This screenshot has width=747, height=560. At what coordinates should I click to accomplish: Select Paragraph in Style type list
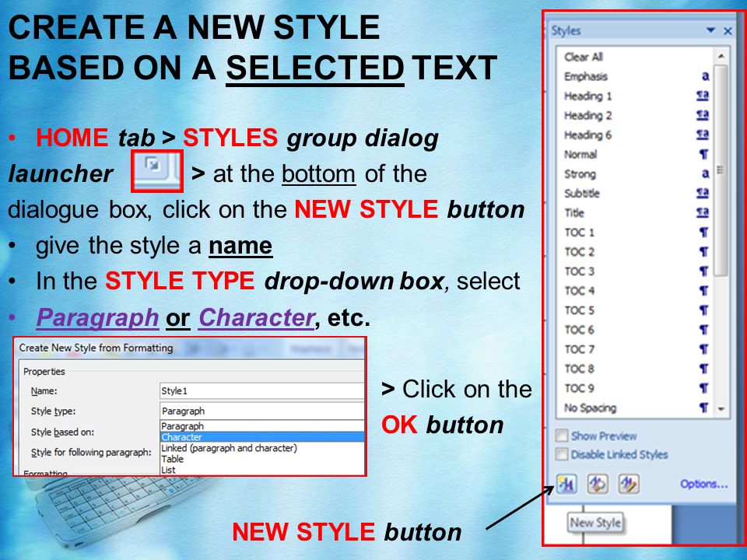(261, 426)
